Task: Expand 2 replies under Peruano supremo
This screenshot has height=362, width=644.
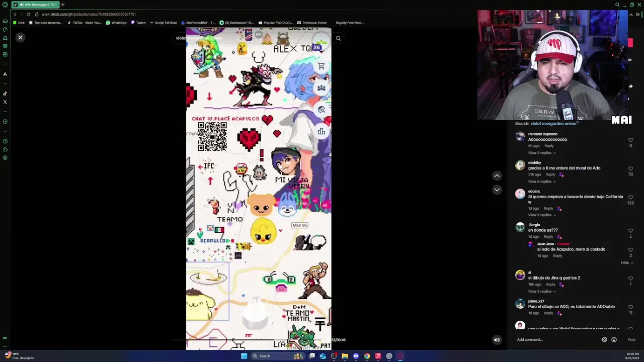Action: pyautogui.click(x=542, y=153)
